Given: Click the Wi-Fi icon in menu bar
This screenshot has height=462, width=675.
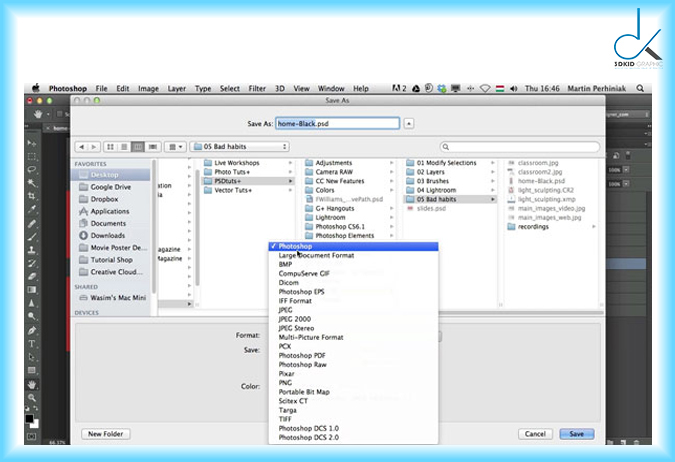Looking at the screenshot, I should coord(485,88).
